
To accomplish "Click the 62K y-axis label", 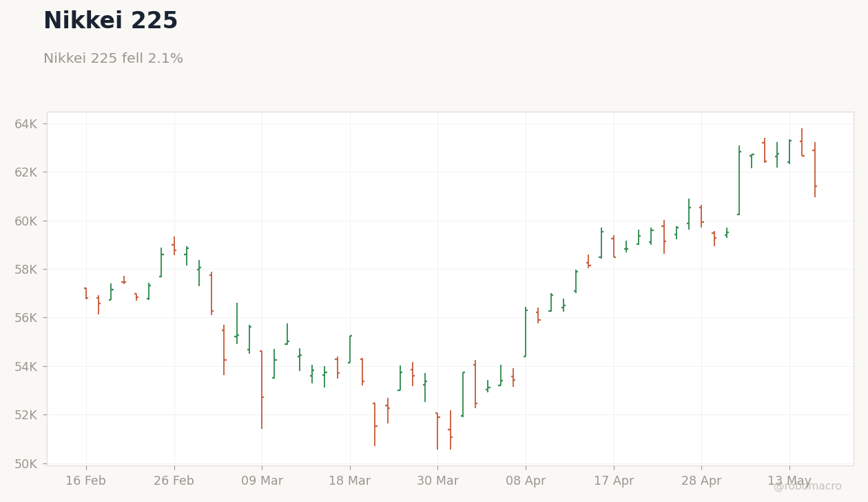I will [25, 172].
